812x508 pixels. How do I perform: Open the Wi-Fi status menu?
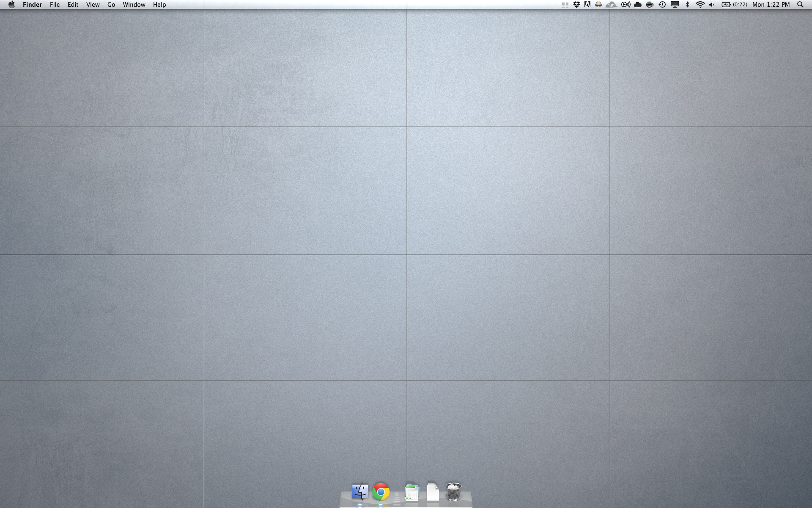(700, 5)
